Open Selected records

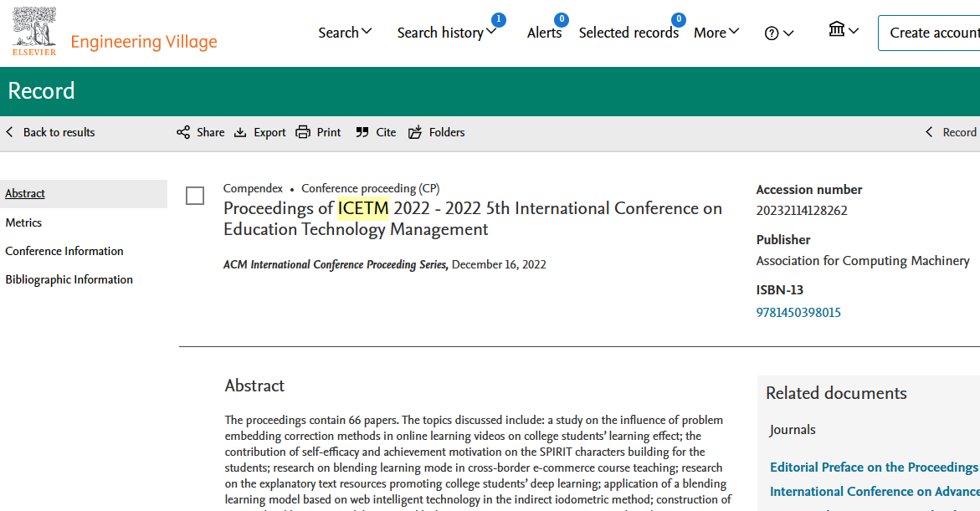(629, 33)
